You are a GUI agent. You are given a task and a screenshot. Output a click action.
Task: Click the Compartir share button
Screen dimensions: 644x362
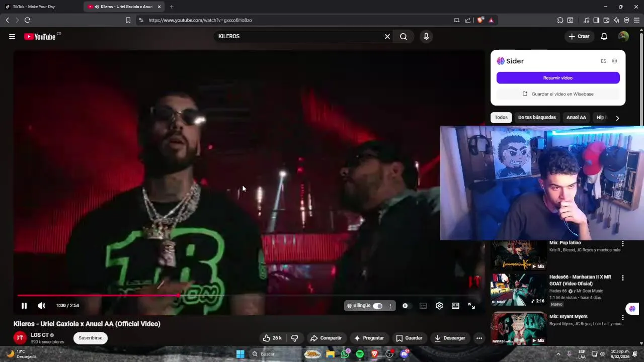point(326,338)
